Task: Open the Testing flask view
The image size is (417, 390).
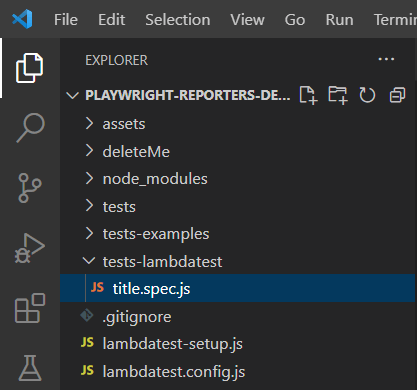Action: tap(30, 368)
